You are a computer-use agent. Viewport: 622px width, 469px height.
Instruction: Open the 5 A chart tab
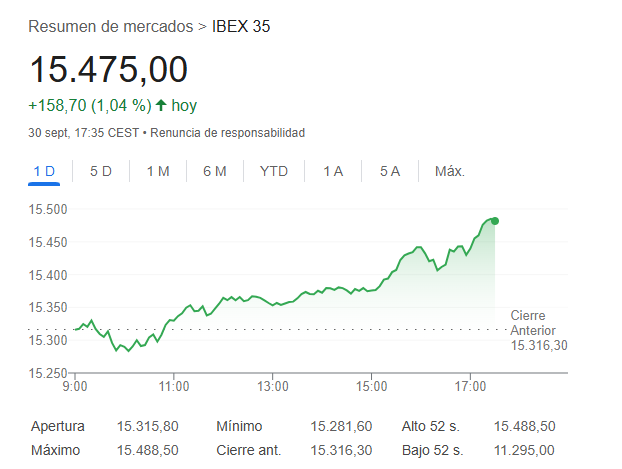[x=390, y=171]
